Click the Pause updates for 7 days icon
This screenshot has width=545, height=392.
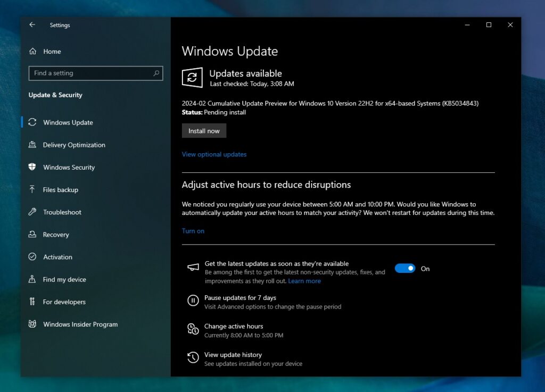point(192,301)
